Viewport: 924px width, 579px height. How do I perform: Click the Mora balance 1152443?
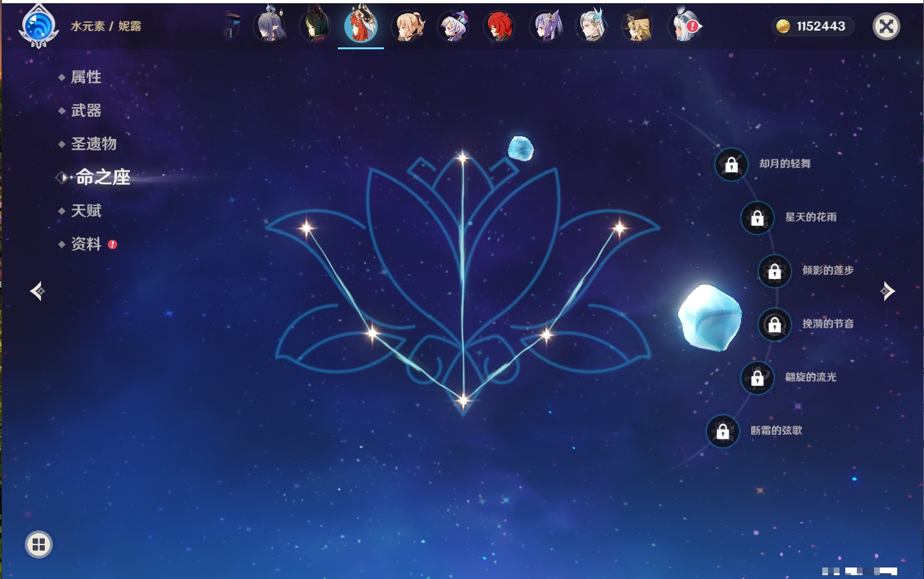(x=821, y=26)
